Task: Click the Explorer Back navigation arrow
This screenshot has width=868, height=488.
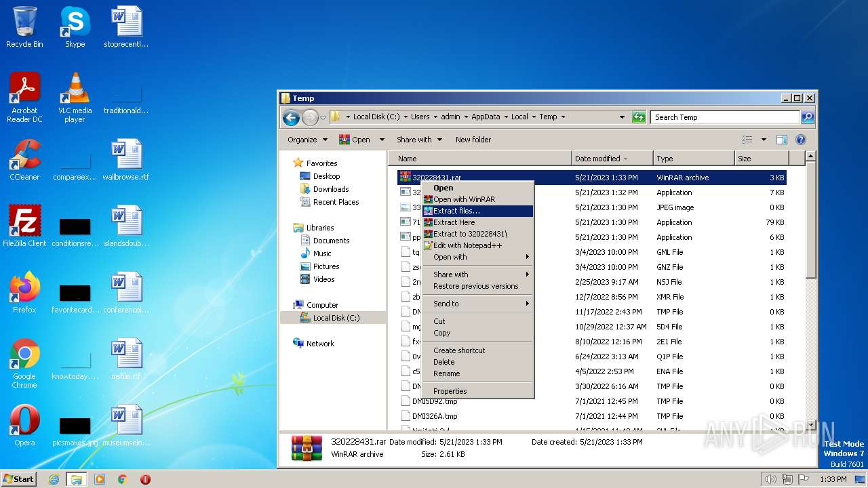Action: 291,117
